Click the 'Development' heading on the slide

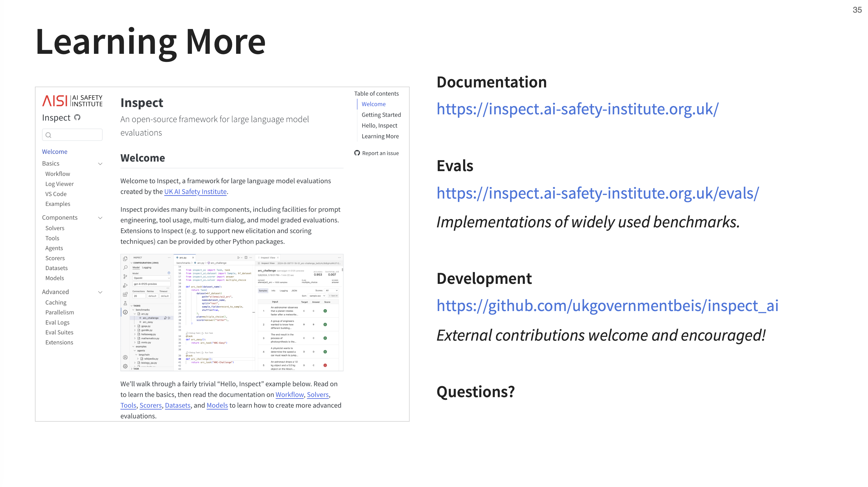pos(484,278)
